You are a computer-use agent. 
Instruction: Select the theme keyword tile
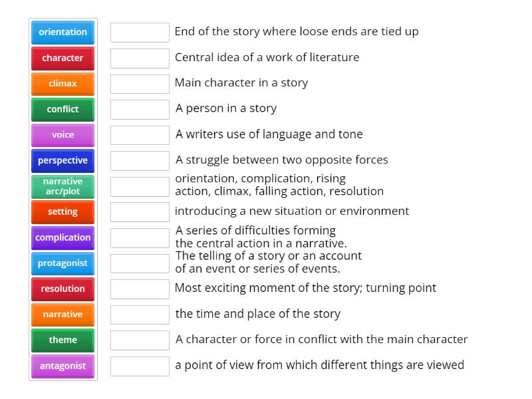(x=63, y=340)
